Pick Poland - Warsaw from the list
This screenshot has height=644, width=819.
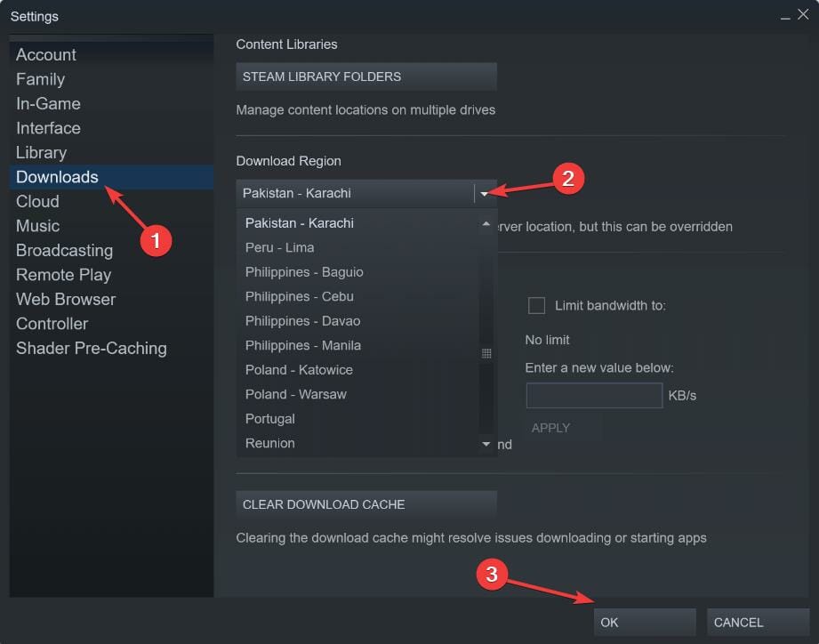tap(357, 395)
